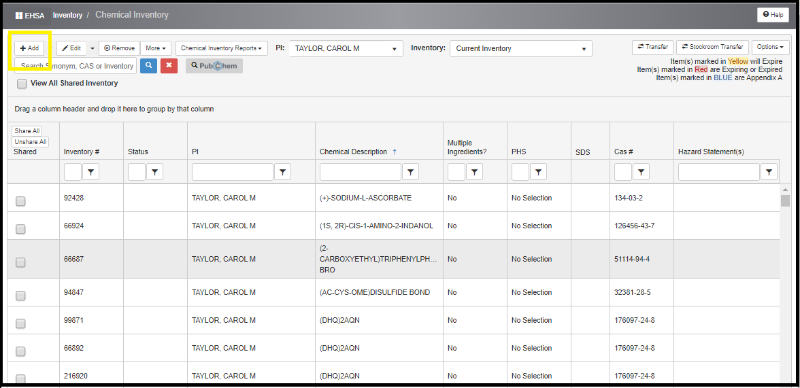This screenshot has width=800, height=388.
Task: Check the Shared box for inventory 66892
Action: tap(20, 351)
